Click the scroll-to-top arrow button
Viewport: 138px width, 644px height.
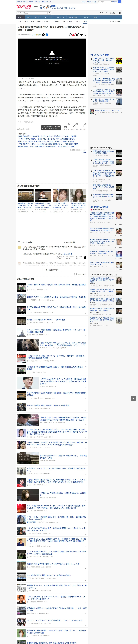point(133,398)
